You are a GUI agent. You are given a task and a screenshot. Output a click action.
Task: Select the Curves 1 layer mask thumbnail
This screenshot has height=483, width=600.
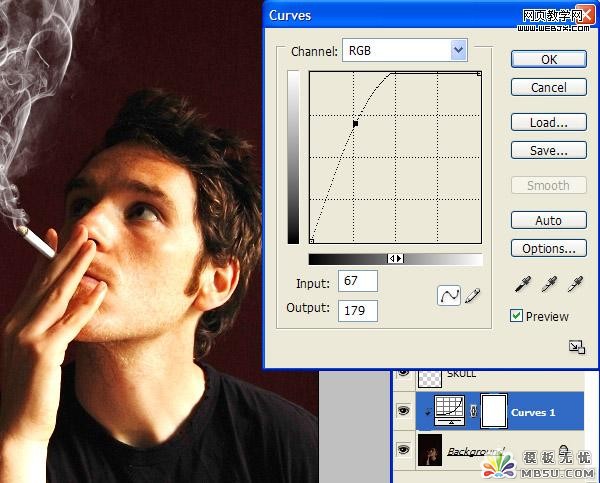494,411
